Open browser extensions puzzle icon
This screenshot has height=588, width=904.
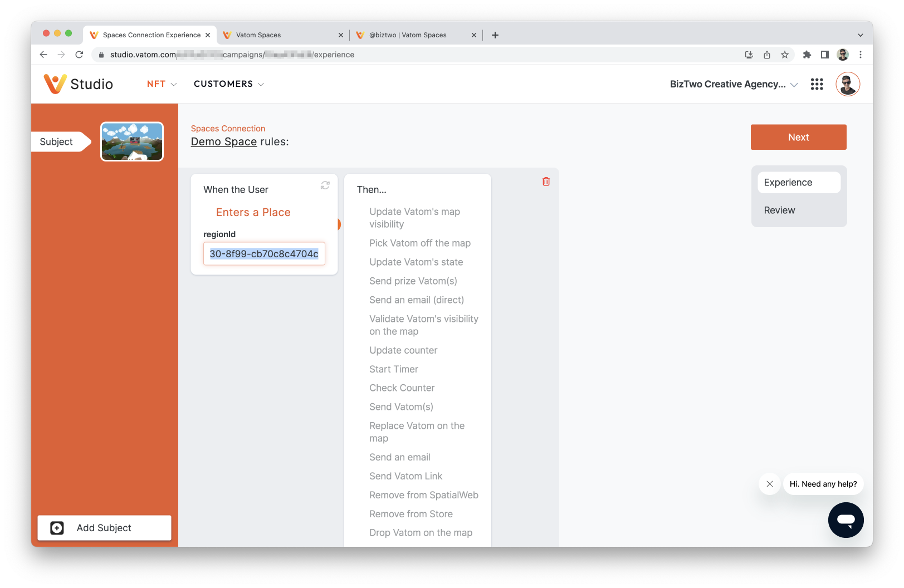(807, 55)
